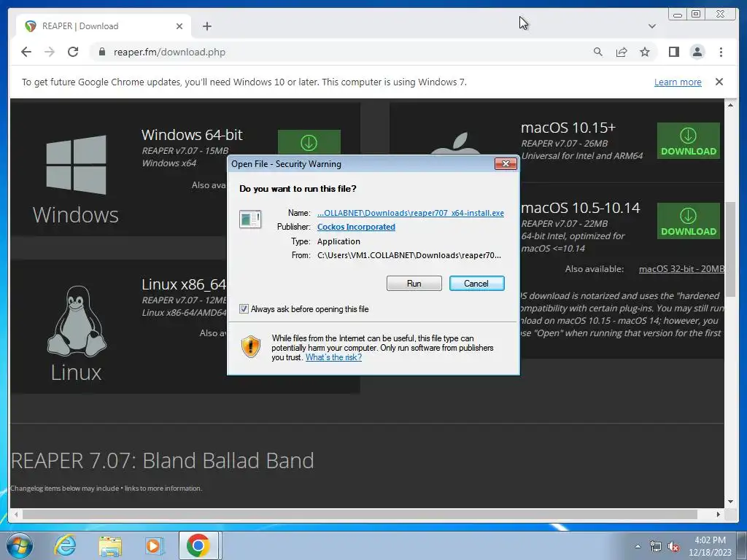Click the address bar URL reaper.fm/download.php
Image resolution: width=747 pixels, height=560 pixels.
pos(169,52)
